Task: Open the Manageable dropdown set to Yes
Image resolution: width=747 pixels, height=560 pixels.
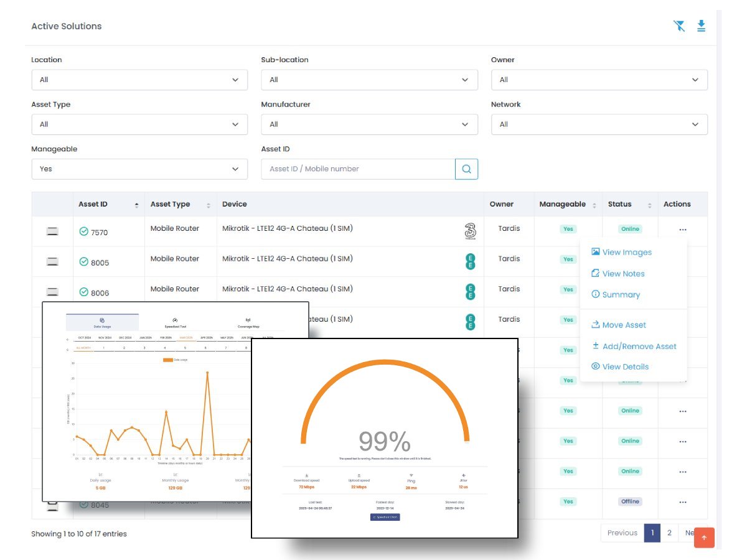Action: pos(139,169)
